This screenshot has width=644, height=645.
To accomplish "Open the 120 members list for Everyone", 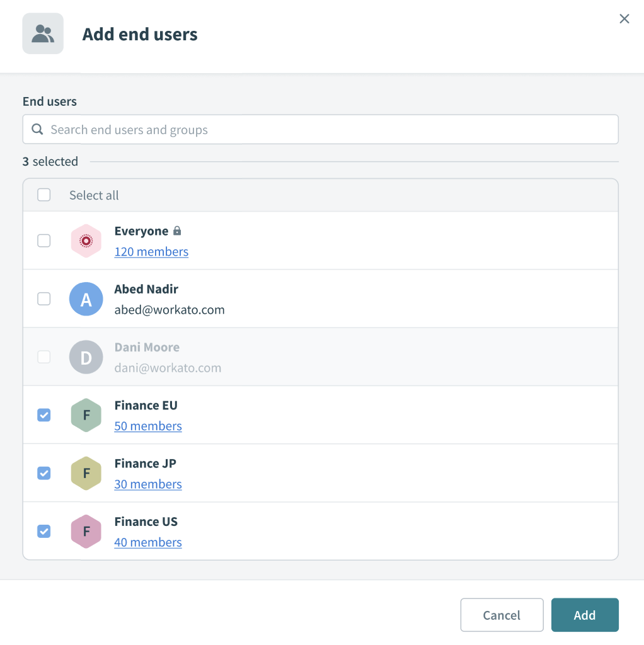I will coord(151,251).
